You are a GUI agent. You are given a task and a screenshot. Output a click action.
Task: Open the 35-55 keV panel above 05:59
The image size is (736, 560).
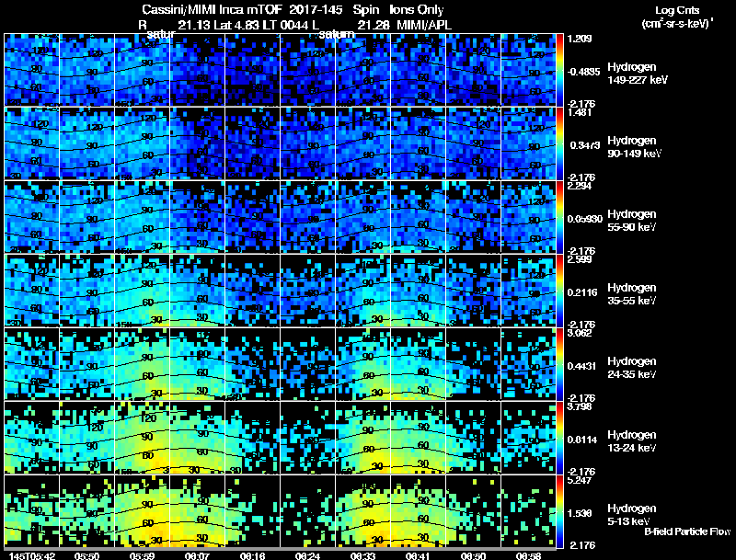[x=143, y=291]
